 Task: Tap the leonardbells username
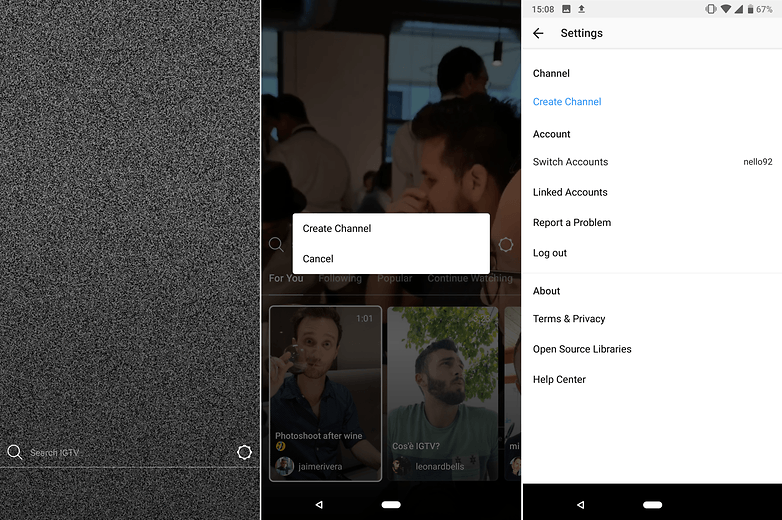[x=439, y=467]
